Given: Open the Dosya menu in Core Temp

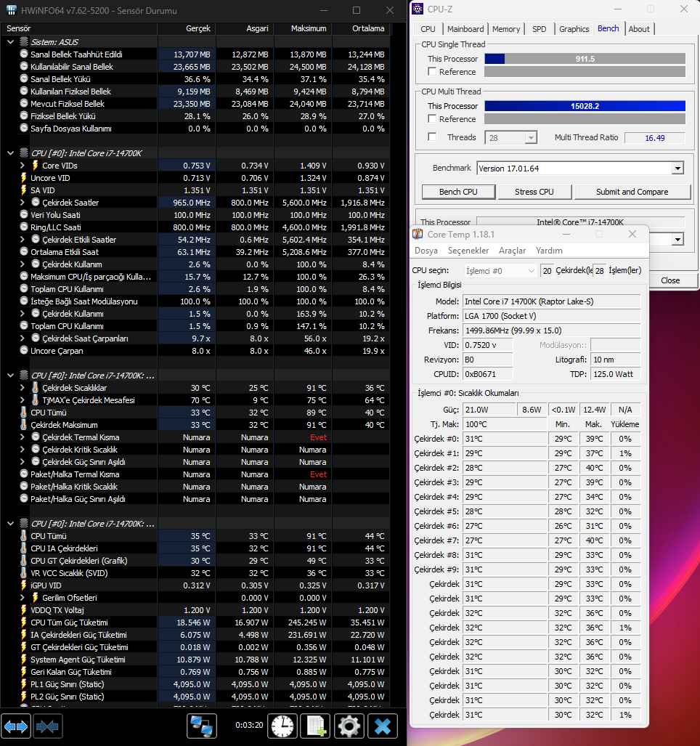Looking at the screenshot, I should [x=426, y=251].
